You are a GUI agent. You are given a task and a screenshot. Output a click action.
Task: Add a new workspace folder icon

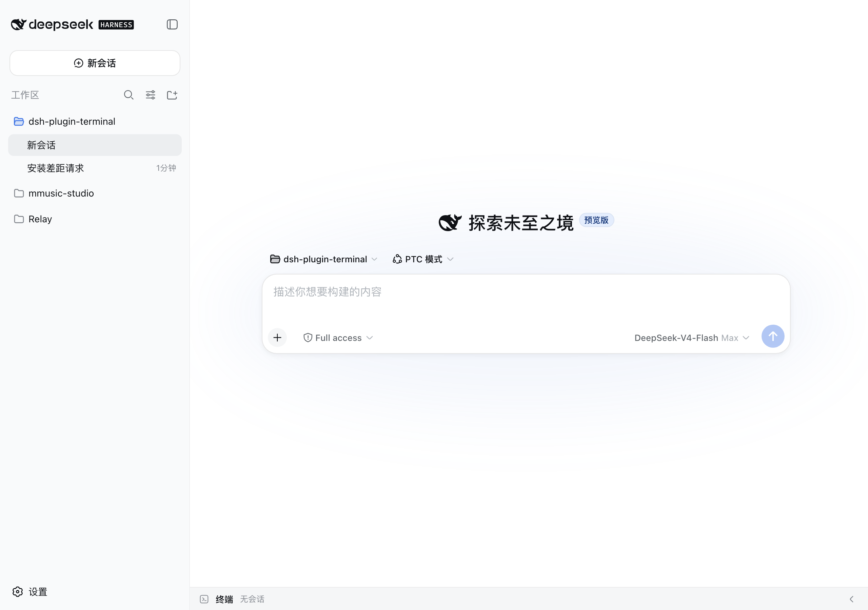click(x=172, y=95)
